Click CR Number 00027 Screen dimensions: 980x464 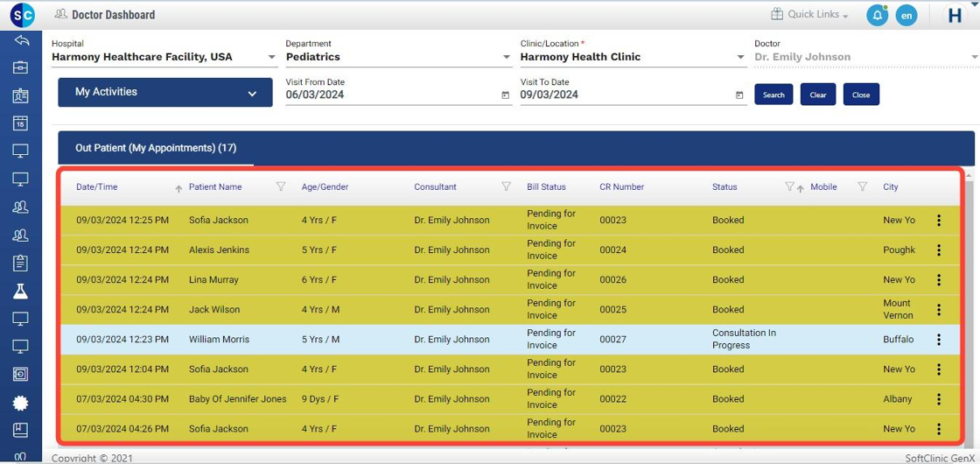[x=613, y=340]
